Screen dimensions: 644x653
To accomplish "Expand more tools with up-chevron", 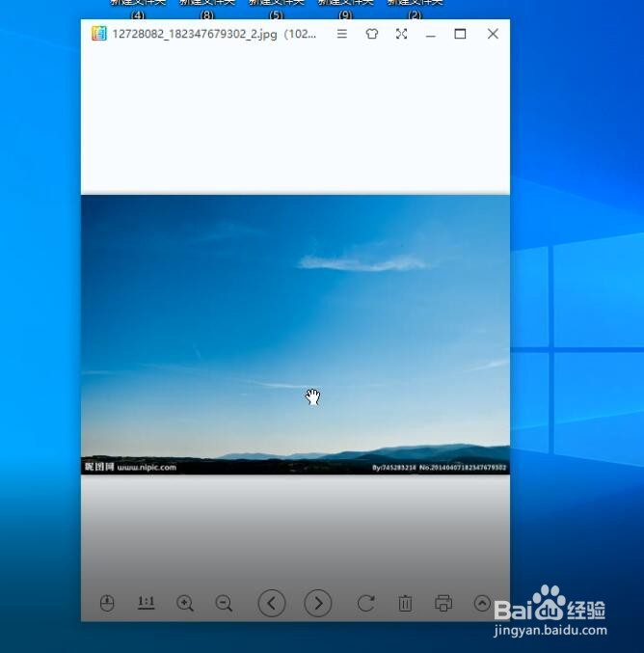I will [x=482, y=603].
